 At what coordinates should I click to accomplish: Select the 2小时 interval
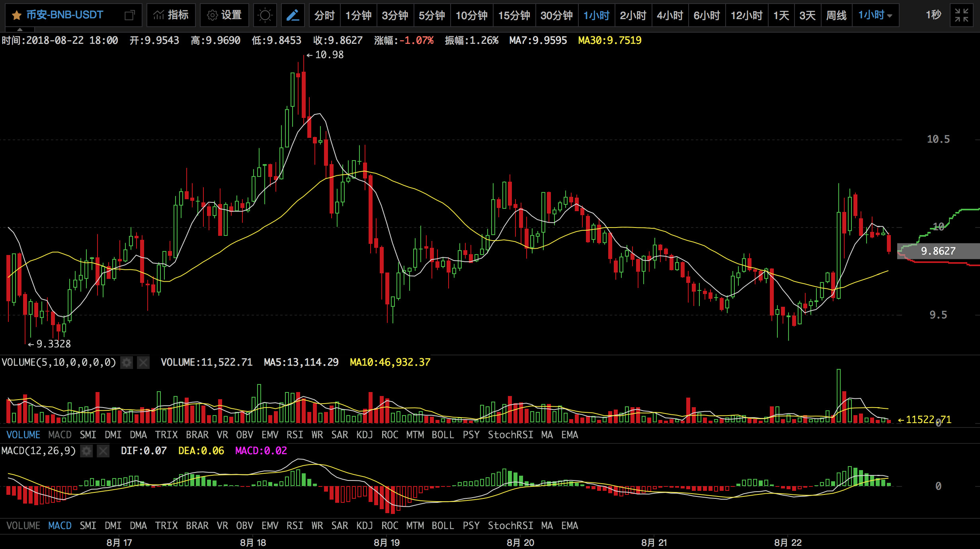pos(633,16)
